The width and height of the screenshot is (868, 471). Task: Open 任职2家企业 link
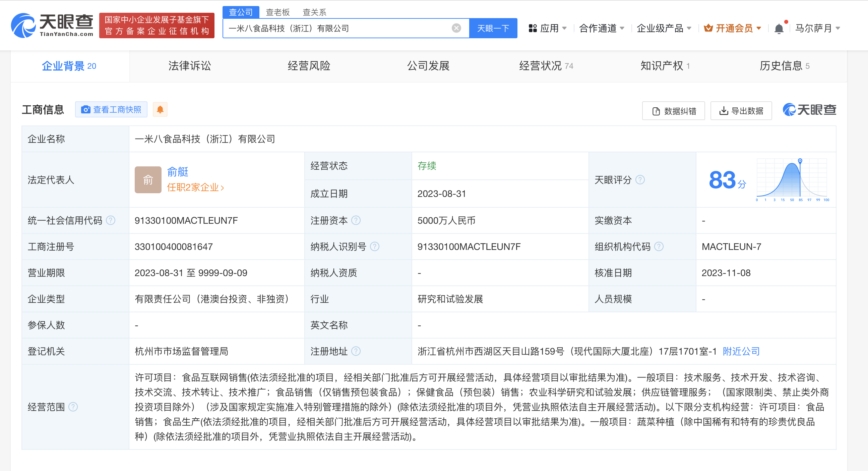pos(195,187)
